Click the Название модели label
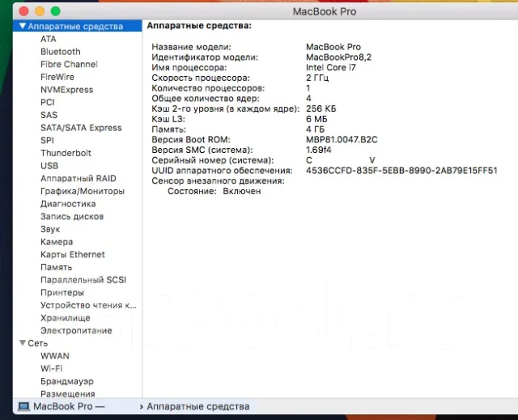Screen dimensions: 518x420 click(x=191, y=47)
